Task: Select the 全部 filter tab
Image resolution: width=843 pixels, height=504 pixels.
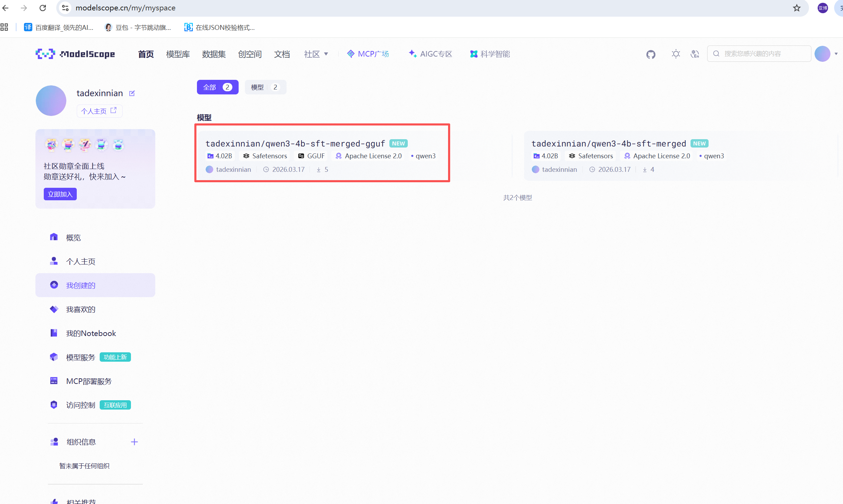Action: tap(217, 87)
